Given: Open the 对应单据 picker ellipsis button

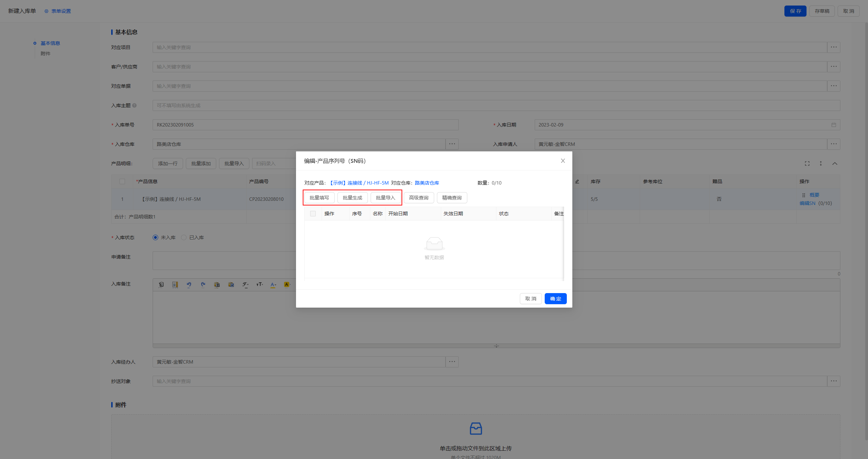Looking at the screenshot, I should click(833, 86).
